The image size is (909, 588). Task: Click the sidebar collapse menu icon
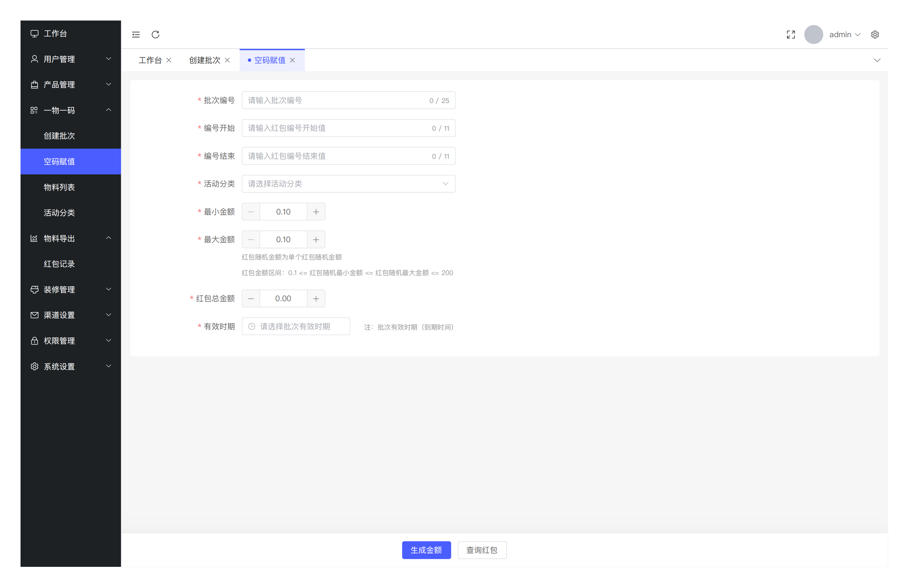(x=136, y=35)
